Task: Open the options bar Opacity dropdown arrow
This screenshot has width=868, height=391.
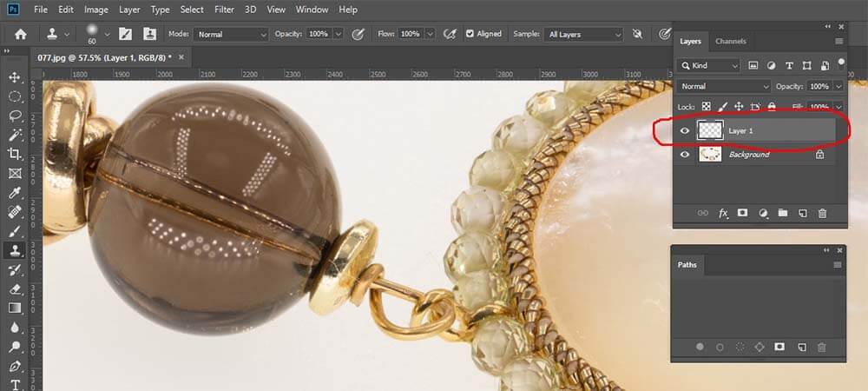Action: 339,35
